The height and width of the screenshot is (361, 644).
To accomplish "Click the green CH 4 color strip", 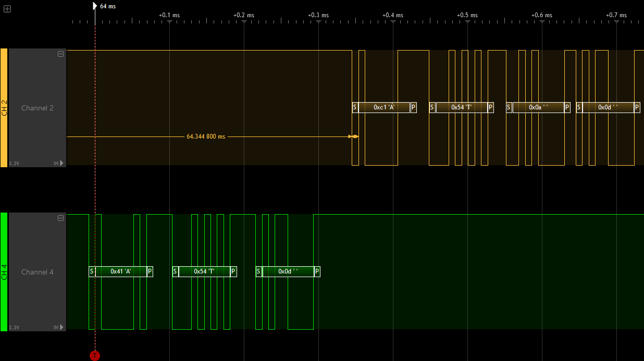I will 4,272.
